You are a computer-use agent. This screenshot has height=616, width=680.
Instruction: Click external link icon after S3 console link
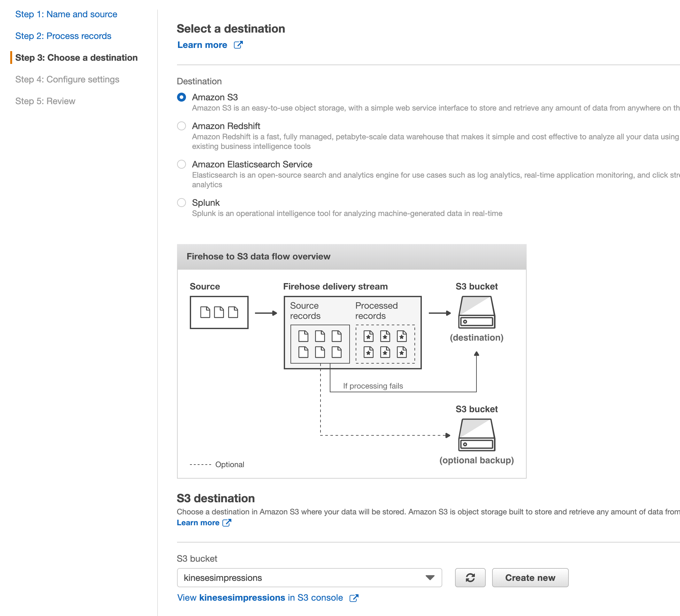(354, 598)
